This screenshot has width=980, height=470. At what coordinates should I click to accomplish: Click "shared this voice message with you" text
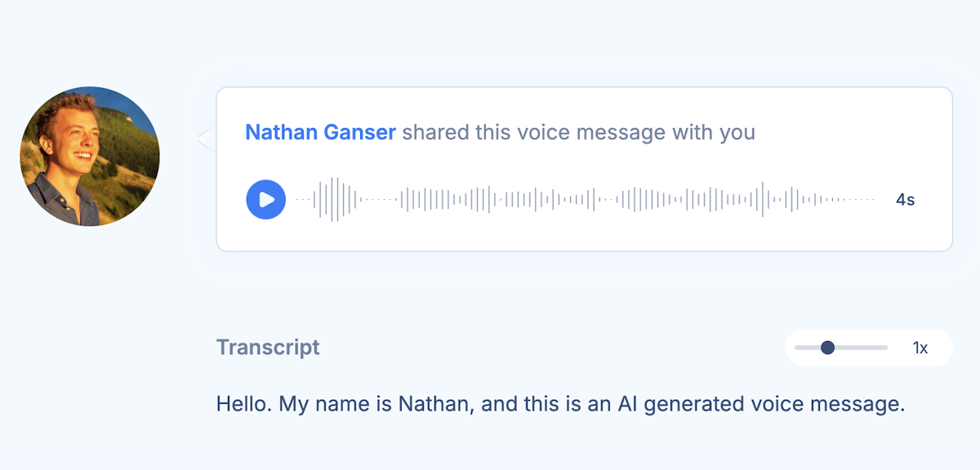578,132
